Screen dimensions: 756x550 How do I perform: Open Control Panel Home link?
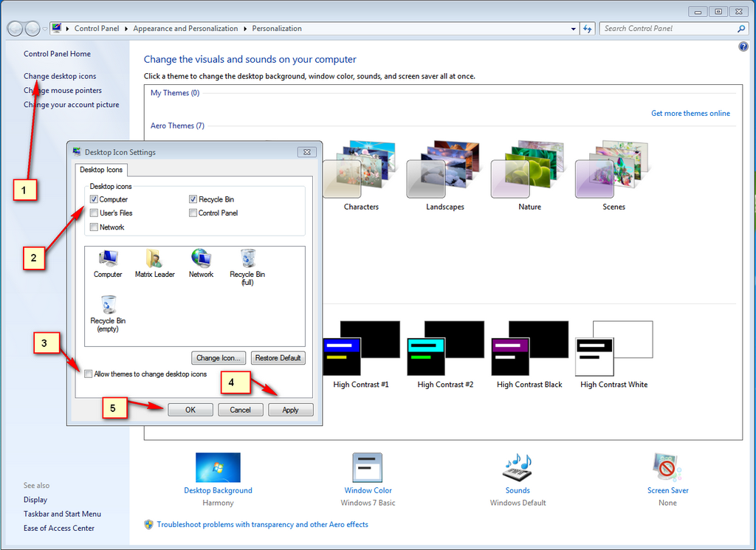(57, 54)
